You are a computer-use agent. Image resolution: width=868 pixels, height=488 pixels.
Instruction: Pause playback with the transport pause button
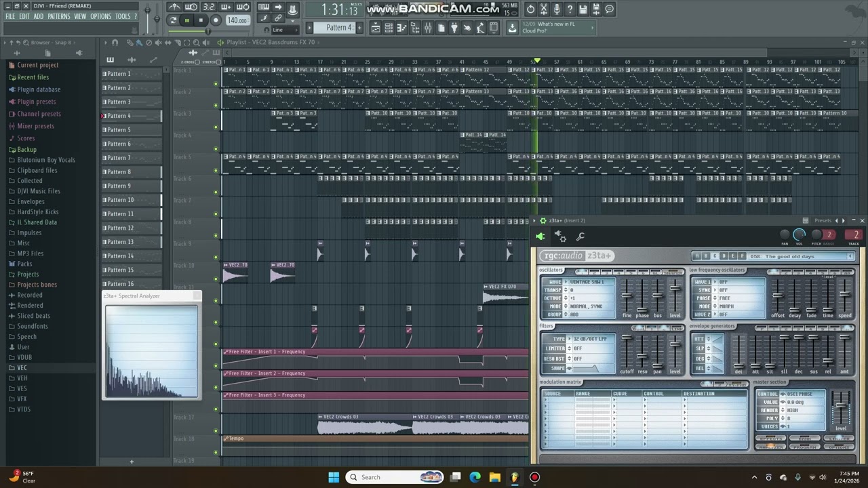[x=186, y=20]
